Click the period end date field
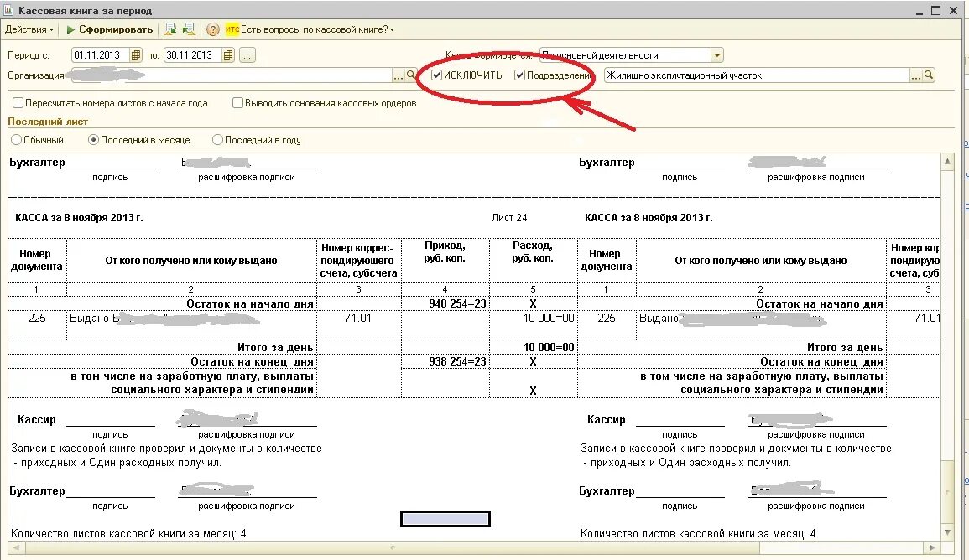This screenshot has height=560, width=969. (x=193, y=55)
